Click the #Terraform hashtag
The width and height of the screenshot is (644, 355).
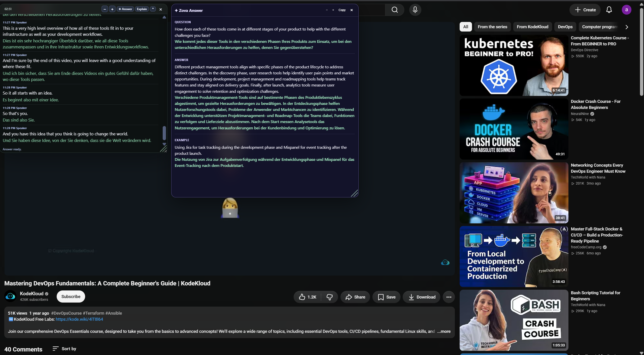tap(93, 313)
